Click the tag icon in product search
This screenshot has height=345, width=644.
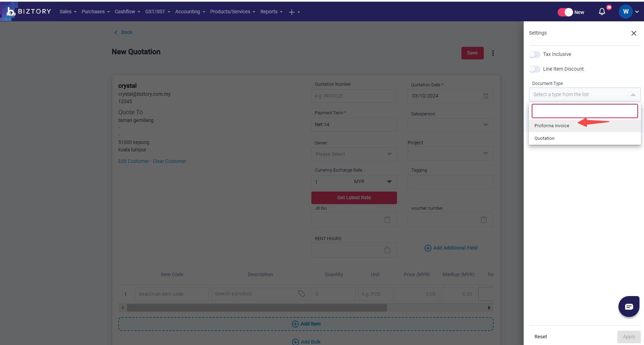coord(302,294)
